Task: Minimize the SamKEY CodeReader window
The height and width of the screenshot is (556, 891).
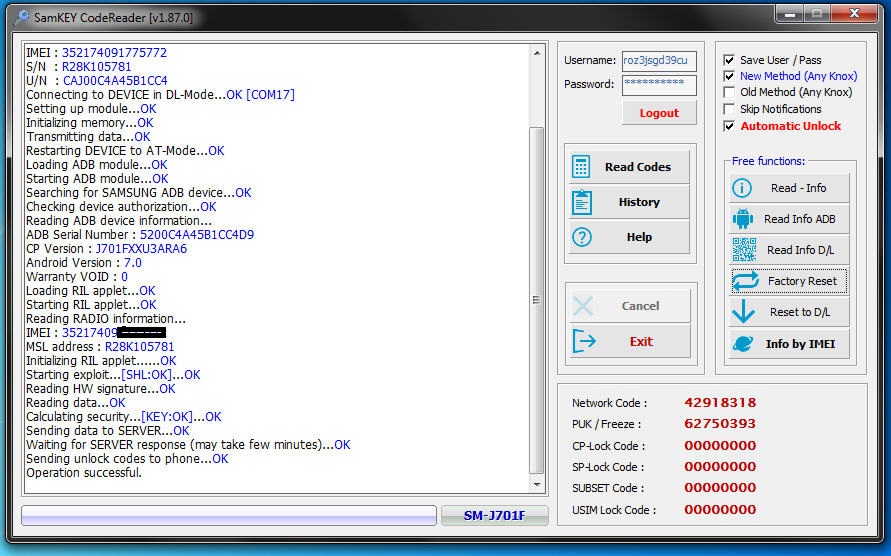Action: click(790, 14)
